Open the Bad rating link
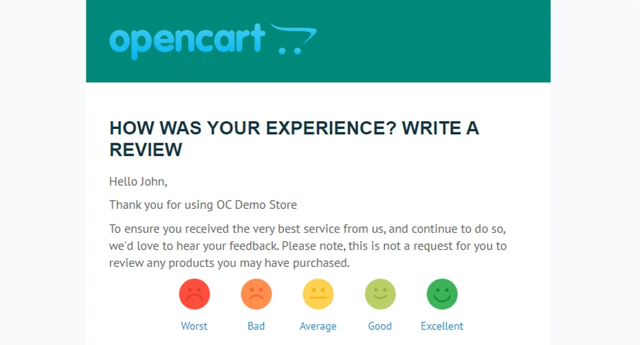The height and width of the screenshot is (345, 644). pos(256,326)
